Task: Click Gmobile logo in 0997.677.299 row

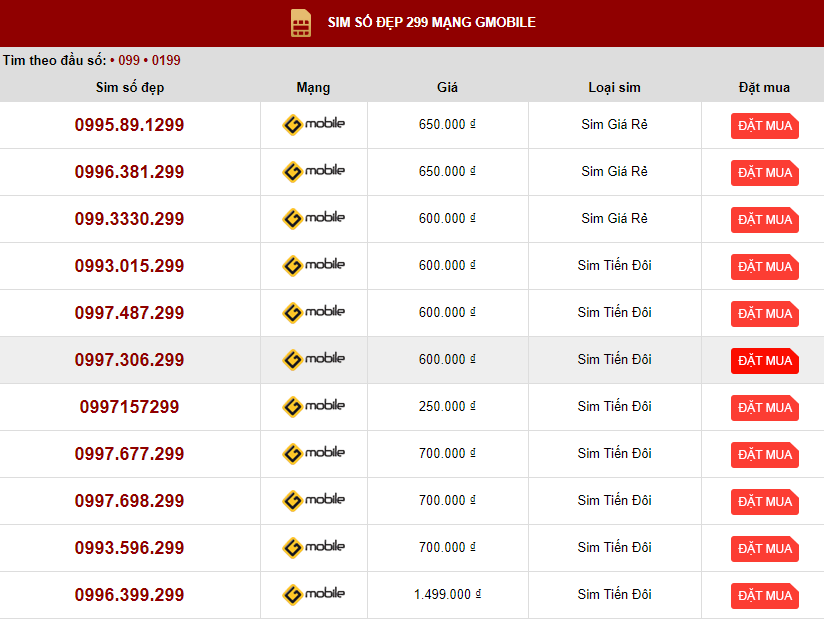Action: pyautogui.click(x=314, y=453)
